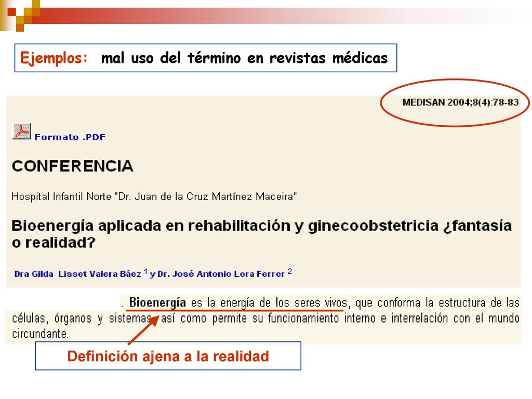The height and width of the screenshot is (399, 532).
Task: Click the caption Definición ajena a la realidad
Action: pyautogui.click(x=168, y=356)
